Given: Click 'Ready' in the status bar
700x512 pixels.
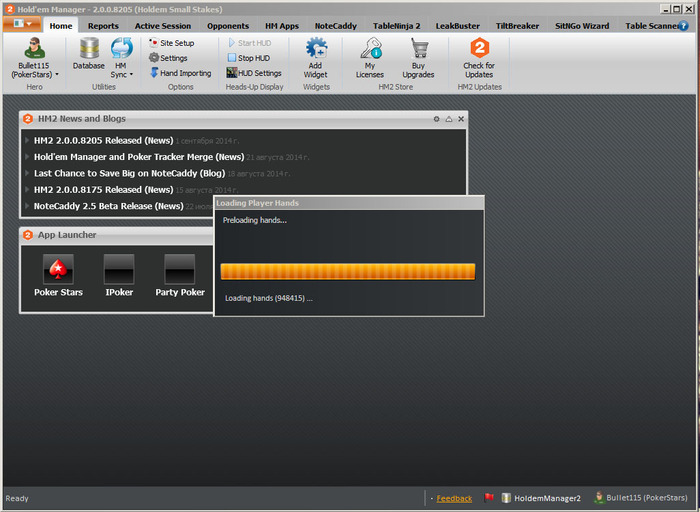Looking at the screenshot, I should click(x=17, y=498).
